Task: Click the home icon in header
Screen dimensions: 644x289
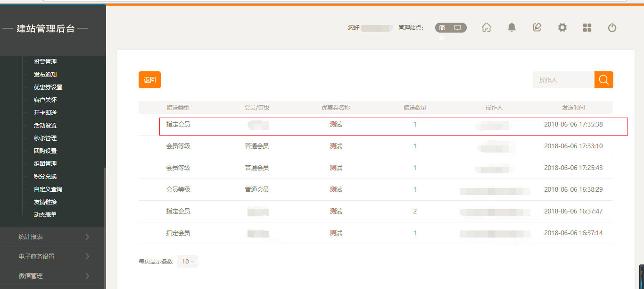Action: tap(487, 28)
